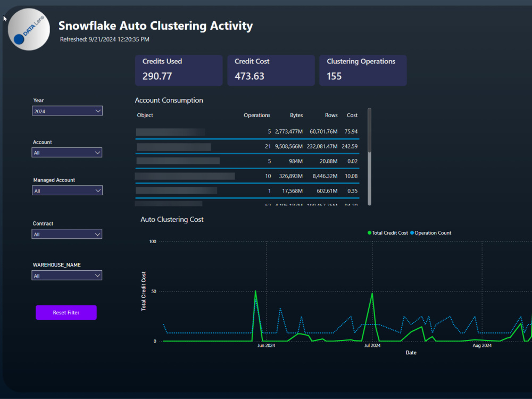
Task: Select the Clustering Operations card
Action: pos(363,70)
